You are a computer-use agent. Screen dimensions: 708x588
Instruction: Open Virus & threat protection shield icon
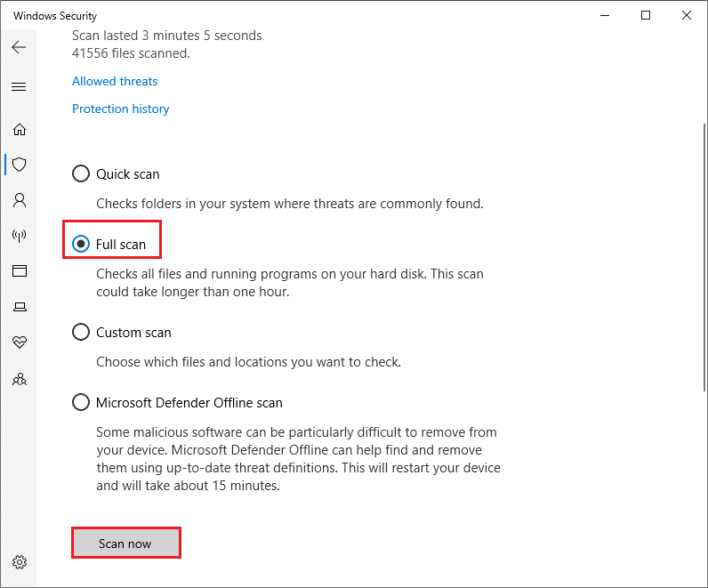click(x=19, y=165)
